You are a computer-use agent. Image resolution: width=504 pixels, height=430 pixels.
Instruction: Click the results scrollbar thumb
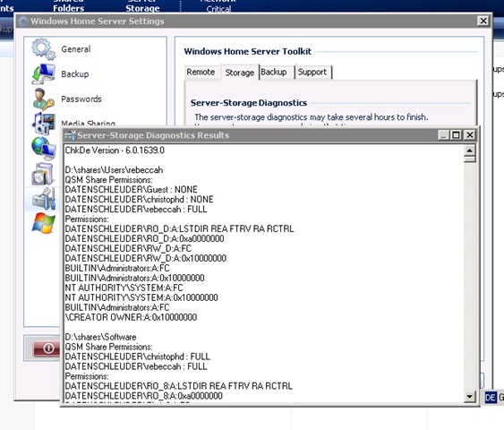pos(470,159)
